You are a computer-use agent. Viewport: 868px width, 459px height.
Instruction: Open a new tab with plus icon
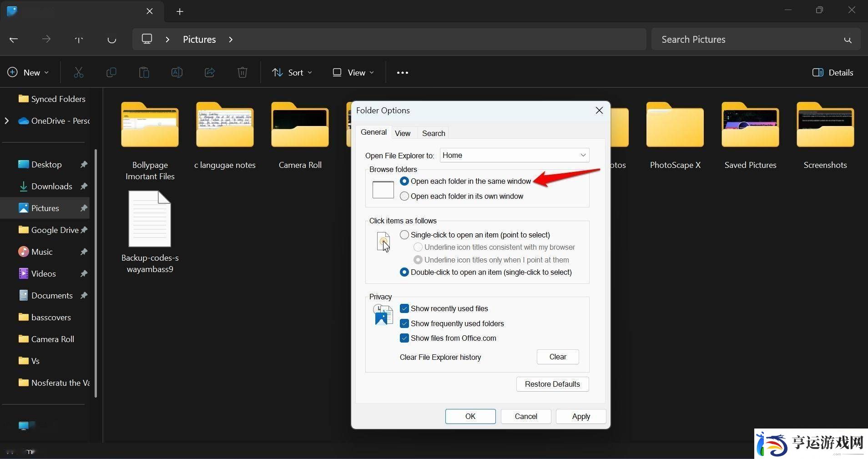(180, 11)
